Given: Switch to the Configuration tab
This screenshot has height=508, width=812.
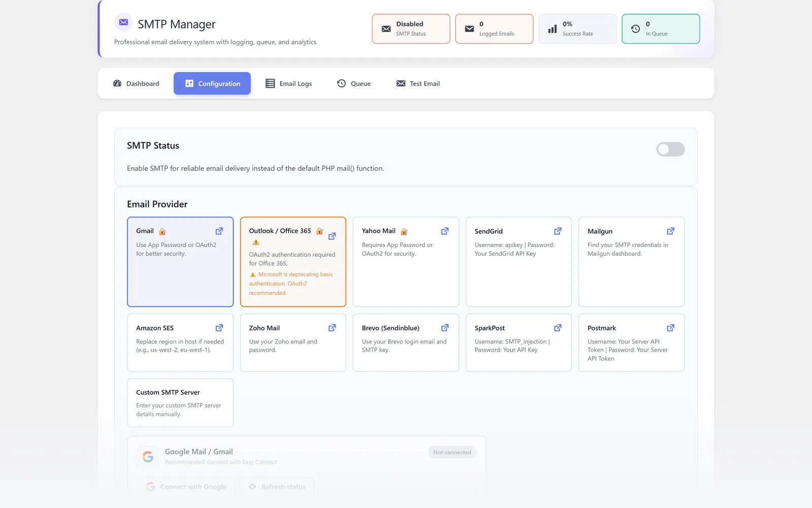Looking at the screenshot, I should click(x=212, y=83).
